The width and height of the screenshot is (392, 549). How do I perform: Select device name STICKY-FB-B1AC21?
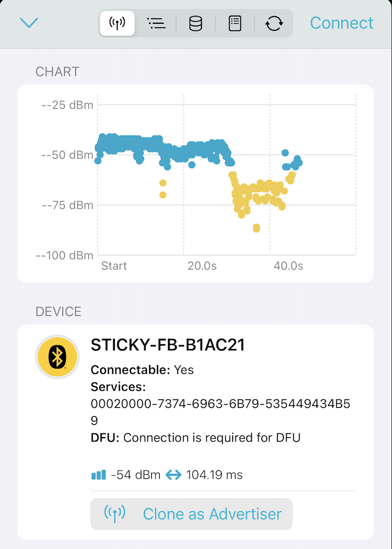(167, 345)
